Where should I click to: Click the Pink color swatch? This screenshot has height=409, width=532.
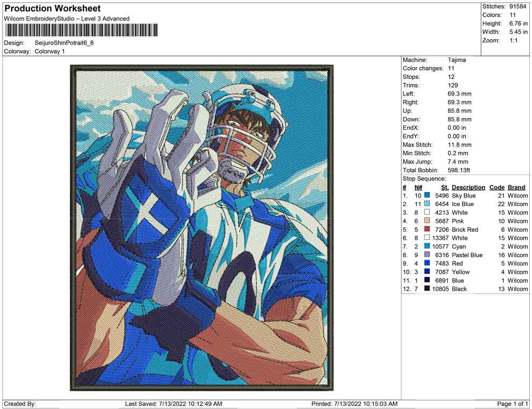tap(427, 221)
